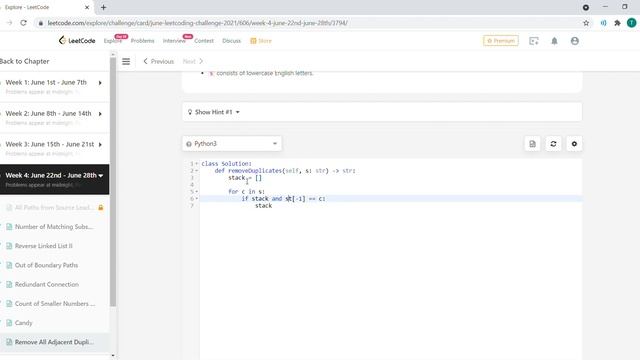Click the site lock icon in the address bar
Screen dimensions: 640x360
coord(40,23)
